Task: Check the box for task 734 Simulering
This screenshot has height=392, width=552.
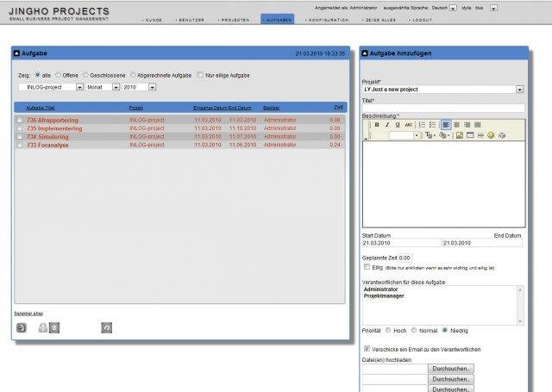Action: pyautogui.click(x=19, y=137)
